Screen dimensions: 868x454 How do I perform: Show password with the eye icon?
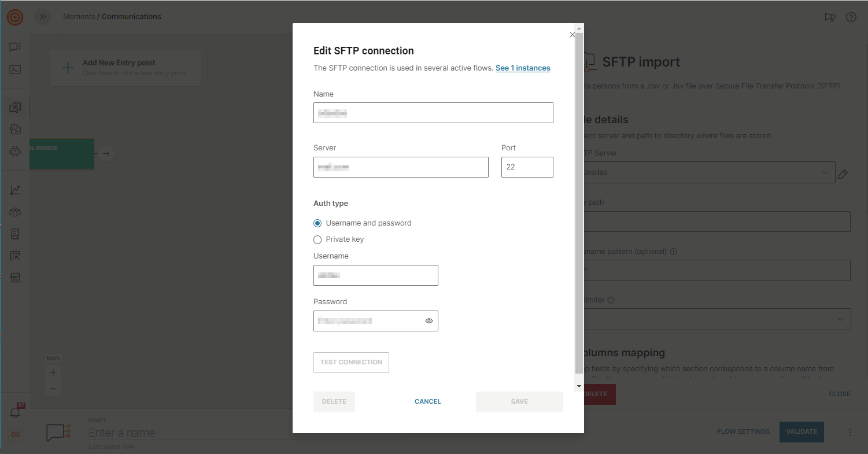pyautogui.click(x=429, y=321)
